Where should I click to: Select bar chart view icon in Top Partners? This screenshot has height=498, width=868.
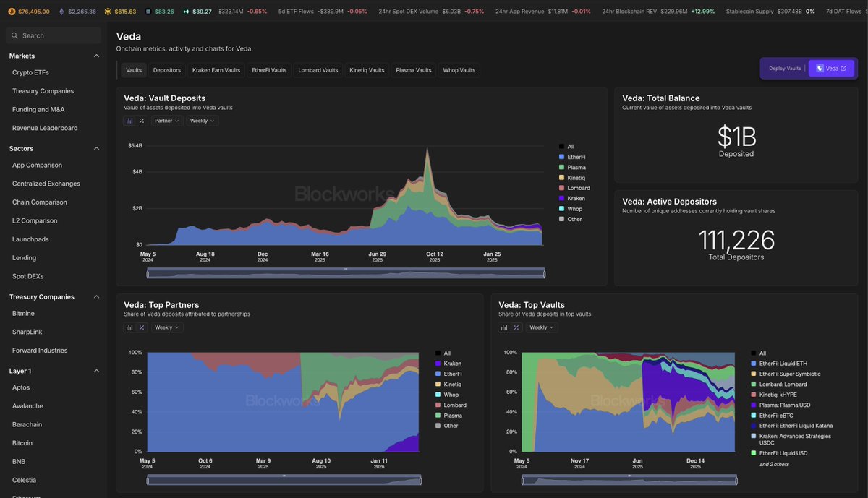(x=129, y=327)
